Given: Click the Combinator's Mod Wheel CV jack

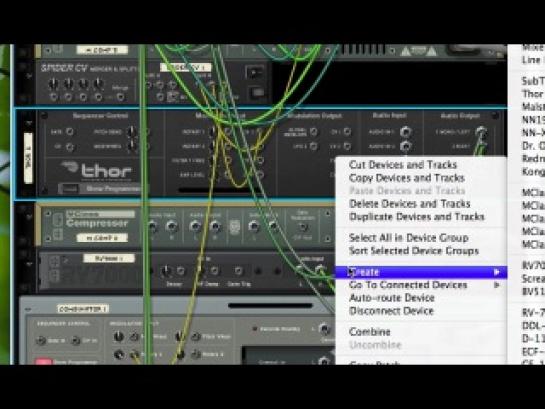Looking at the screenshot, I should pyautogui.click(x=135, y=336).
